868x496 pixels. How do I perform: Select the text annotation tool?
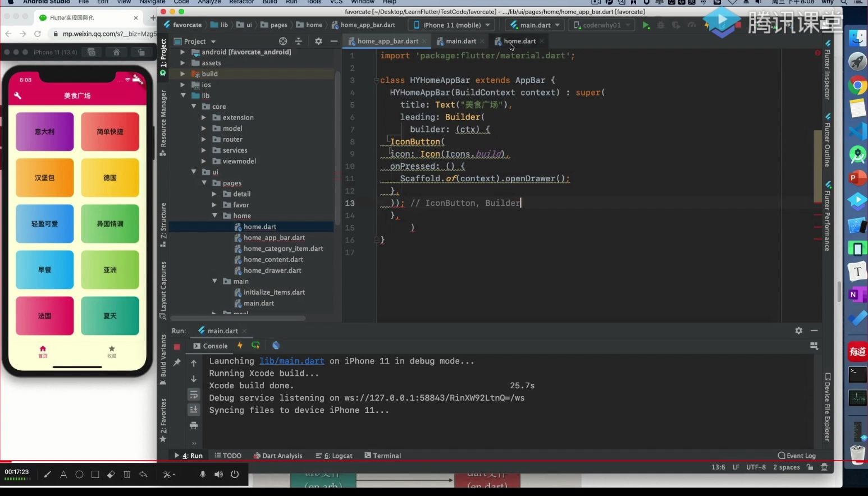pyautogui.click(x=63, y=475)
